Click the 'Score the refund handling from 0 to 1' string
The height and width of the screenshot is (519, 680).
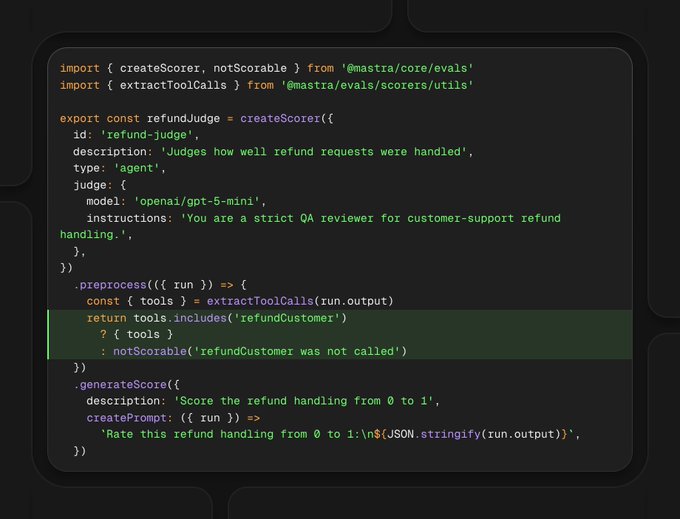coord(303,401)
